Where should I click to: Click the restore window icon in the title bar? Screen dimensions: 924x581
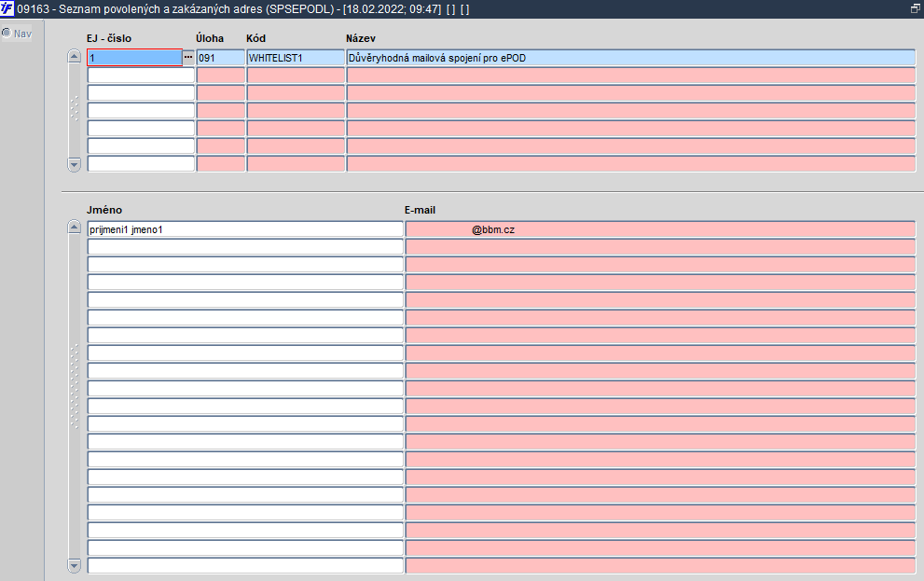(916, 8)
